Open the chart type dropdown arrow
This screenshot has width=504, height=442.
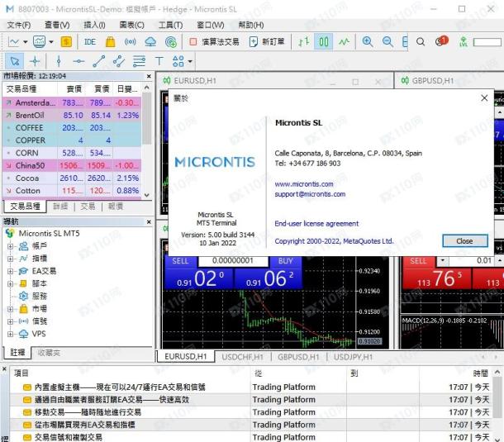coord(25,42)
